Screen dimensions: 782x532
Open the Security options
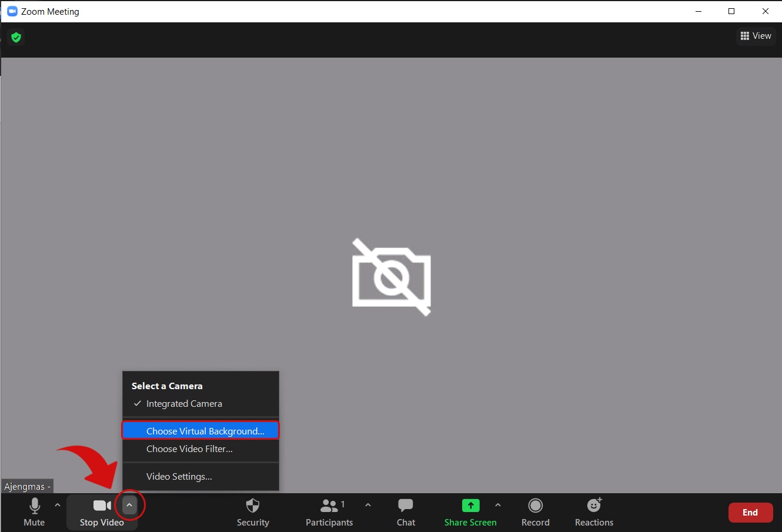point(253,511)
